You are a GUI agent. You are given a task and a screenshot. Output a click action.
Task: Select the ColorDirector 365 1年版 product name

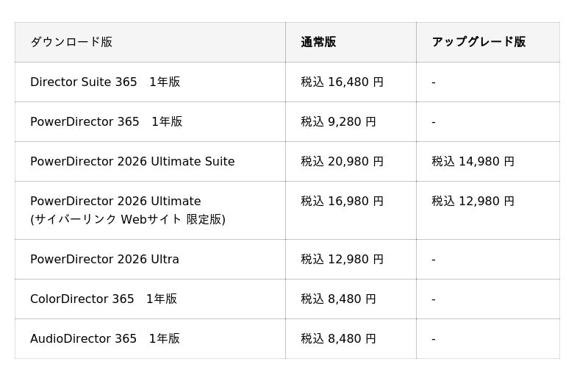click(104, 299)
